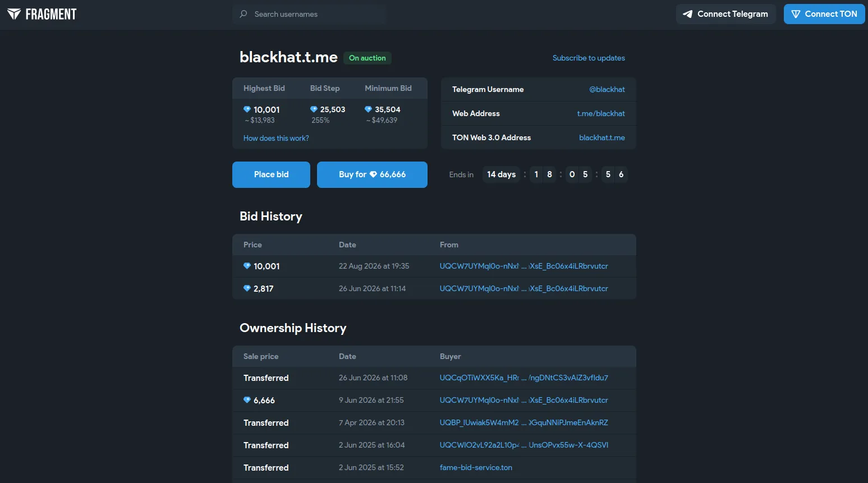
Task: Open the t.me/blackhat web address link
Action: pos(601,113)
